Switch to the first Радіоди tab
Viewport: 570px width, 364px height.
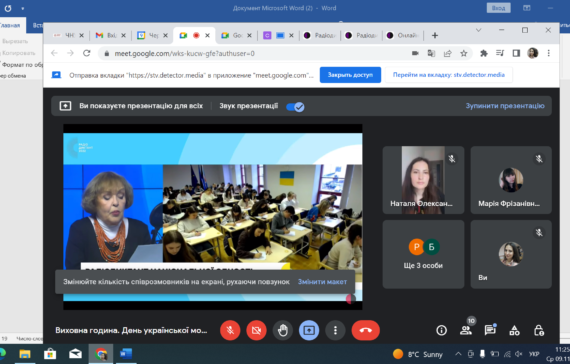point(320,35)
